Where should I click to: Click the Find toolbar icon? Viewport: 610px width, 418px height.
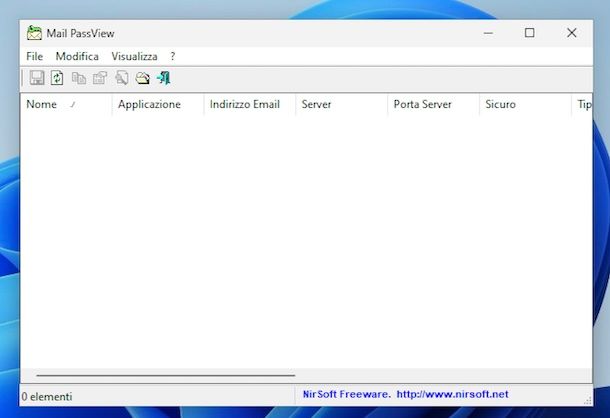[x=122, y=78]
